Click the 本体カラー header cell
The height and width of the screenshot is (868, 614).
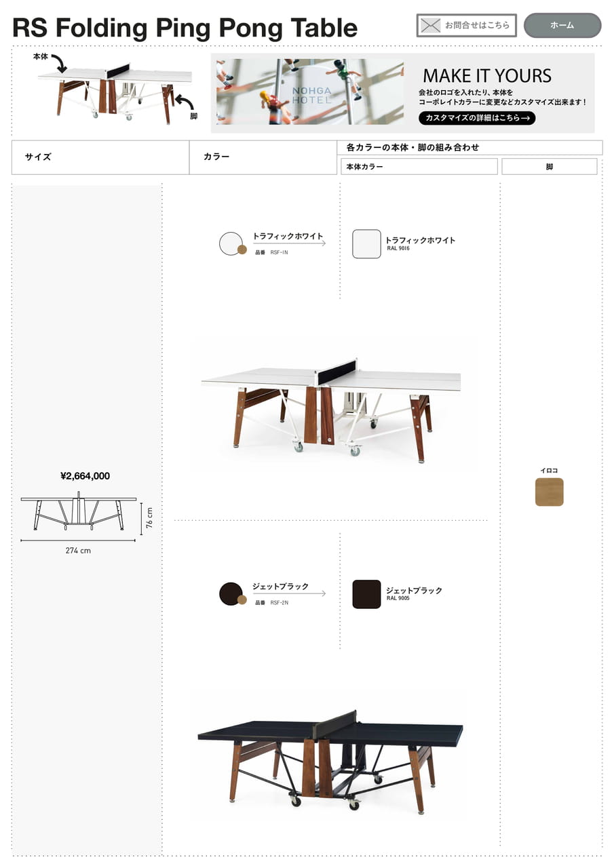pos(419,167)
